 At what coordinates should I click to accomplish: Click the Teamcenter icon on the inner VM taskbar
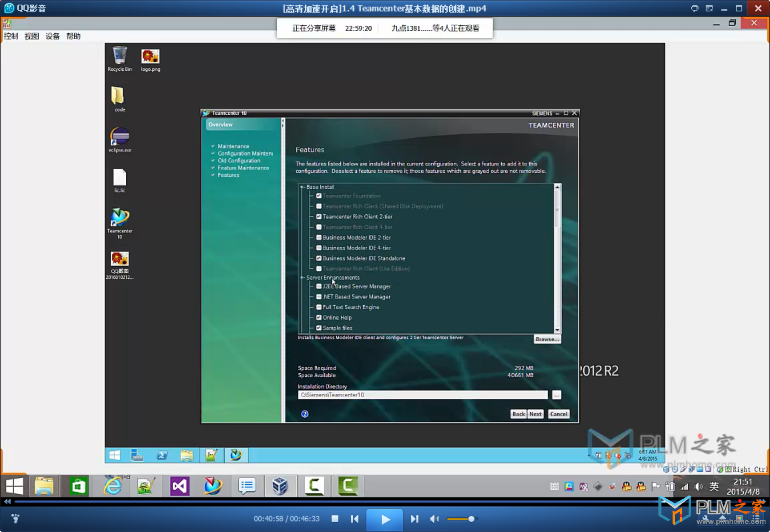236,455
